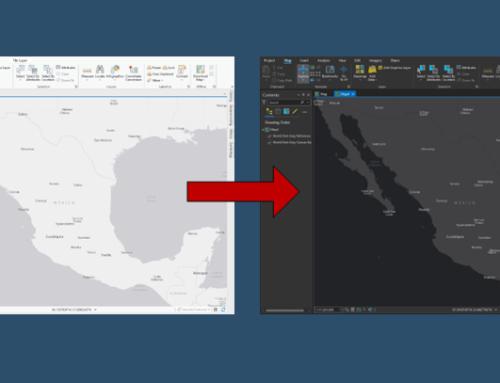Click Cut in the dark window ribbon

coord(278,68)
